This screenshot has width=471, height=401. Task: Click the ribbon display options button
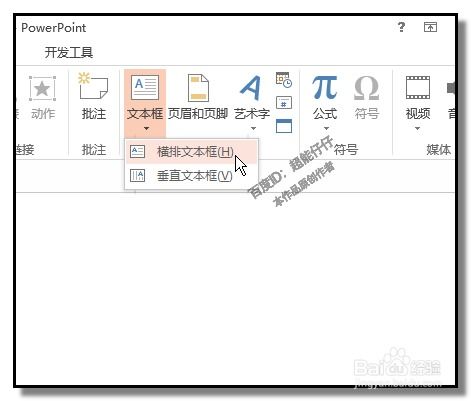coord(430,27)
